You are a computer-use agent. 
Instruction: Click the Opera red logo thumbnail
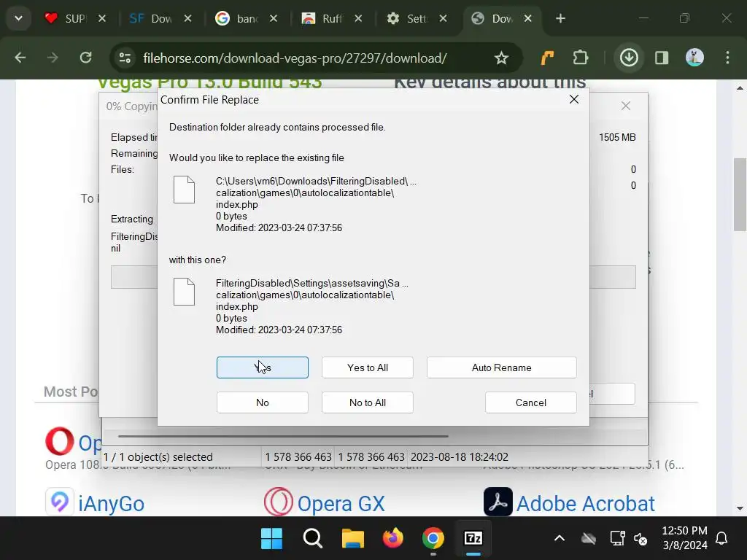point(60,441)
